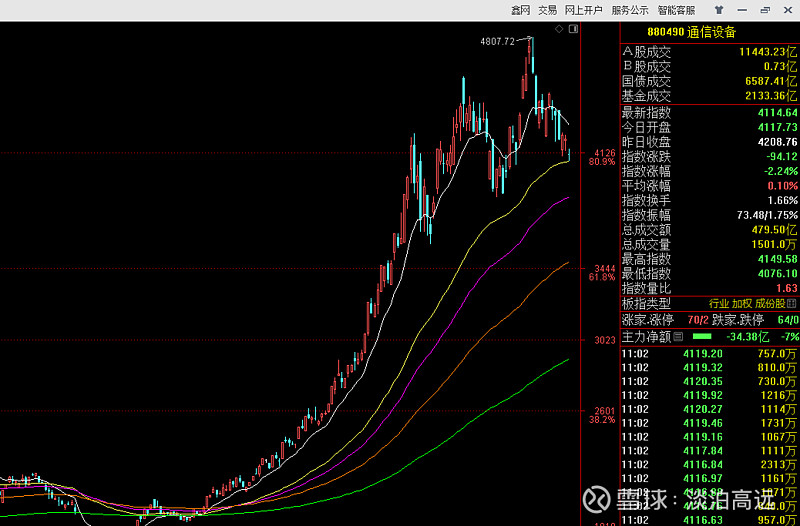Select the A股成交 value 11443.23亿

768,52
